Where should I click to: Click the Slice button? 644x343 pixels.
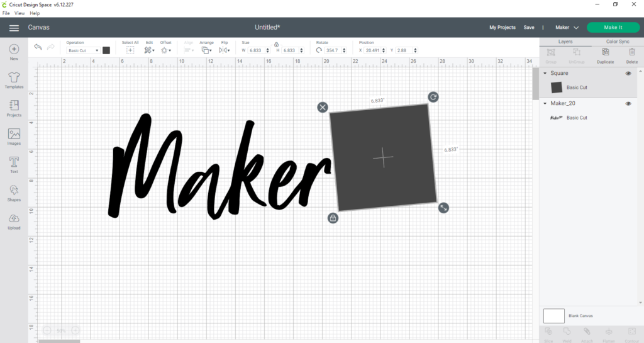pyautogui.click(x=548, y=334)
